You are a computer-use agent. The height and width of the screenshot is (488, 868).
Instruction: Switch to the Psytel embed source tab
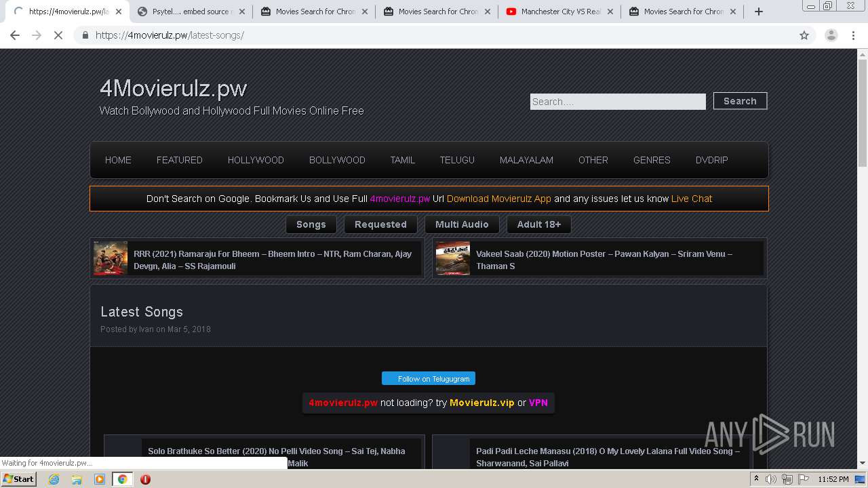191,12
